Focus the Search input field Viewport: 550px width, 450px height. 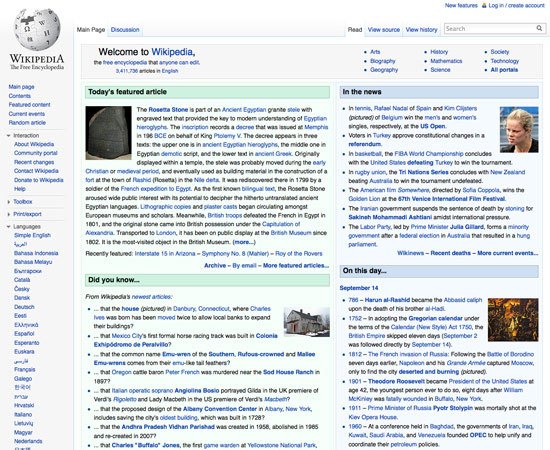(x=490, y=29)
